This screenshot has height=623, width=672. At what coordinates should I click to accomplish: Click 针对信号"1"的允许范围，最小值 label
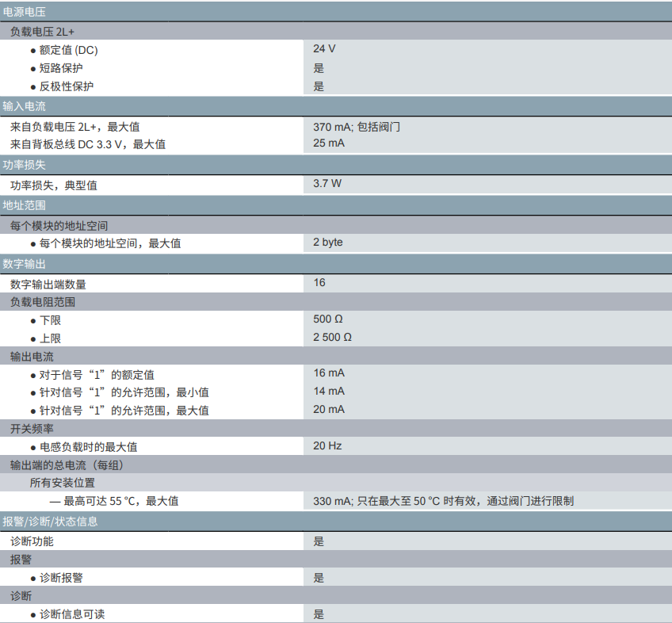click(124, 392)
